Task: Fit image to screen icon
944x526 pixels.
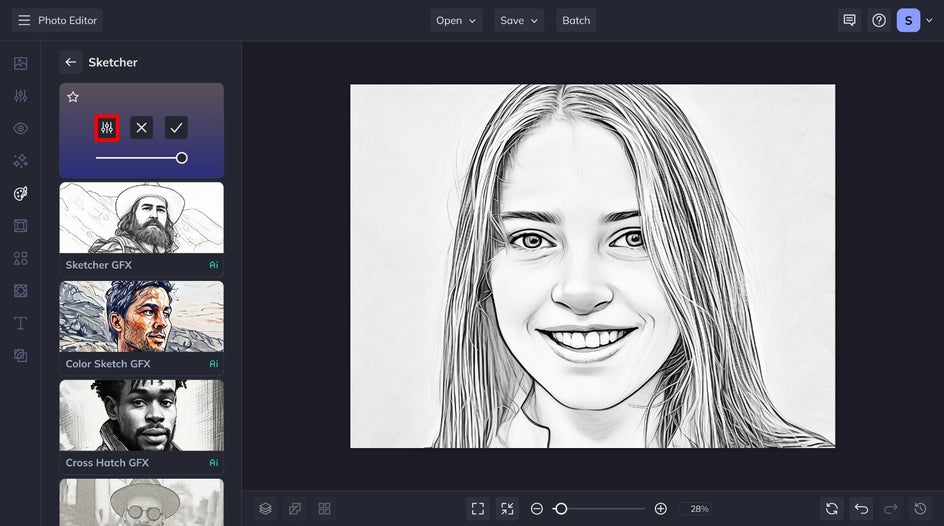Action: point(478,509)
